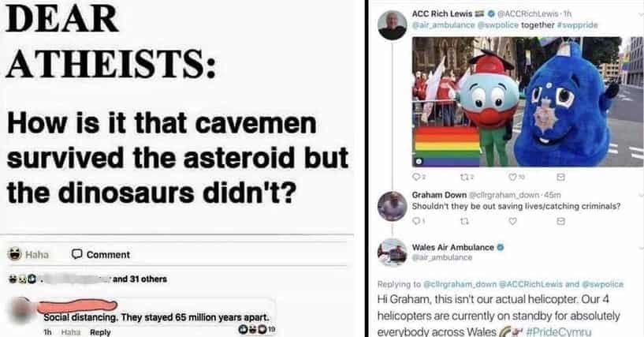644x337 pixels.
Task: Click the Haha reaction emoji icon
Action: click(14, 254)
